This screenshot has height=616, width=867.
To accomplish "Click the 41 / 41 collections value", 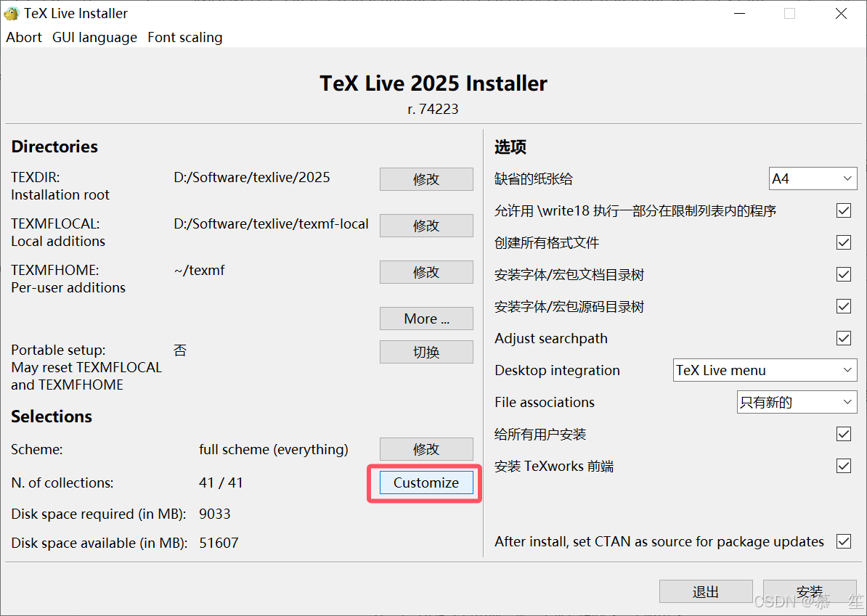I will 221,482.
